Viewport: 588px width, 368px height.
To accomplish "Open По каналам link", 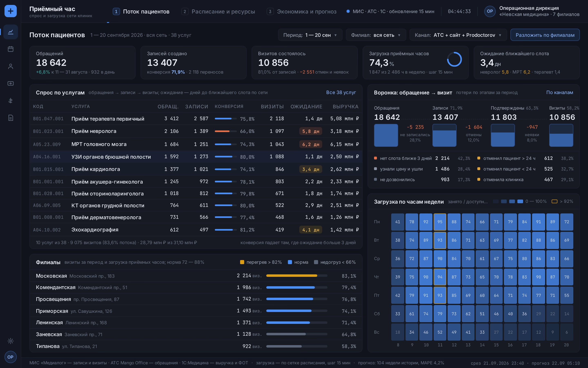I will tap(560, 92).
